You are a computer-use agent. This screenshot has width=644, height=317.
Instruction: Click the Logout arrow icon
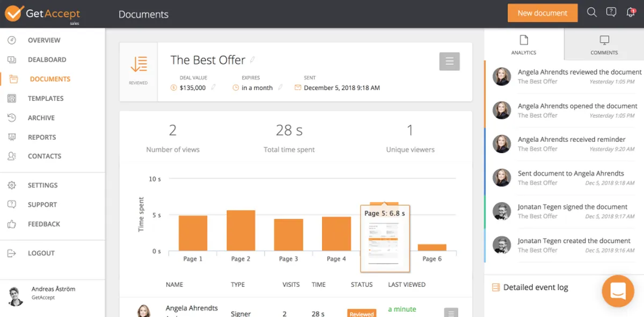(x=12, y=253)
